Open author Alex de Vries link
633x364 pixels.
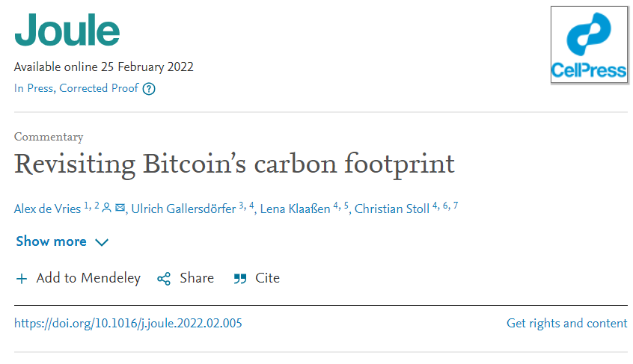[x=48, y=209]
